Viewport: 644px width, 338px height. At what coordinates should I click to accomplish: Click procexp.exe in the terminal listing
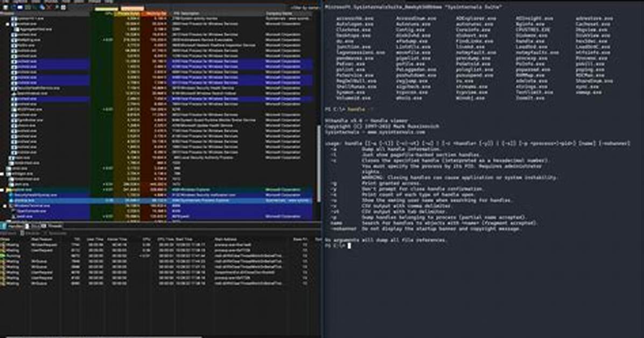pos(533,58)
